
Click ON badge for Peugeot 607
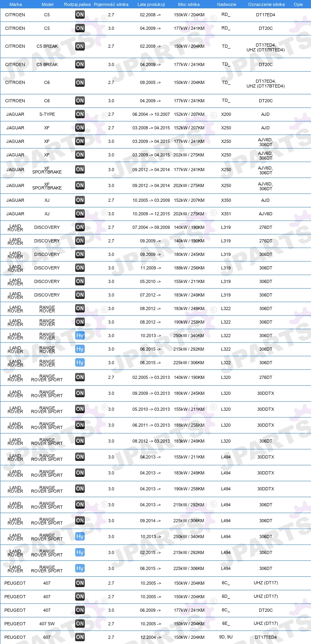point(80,637)
